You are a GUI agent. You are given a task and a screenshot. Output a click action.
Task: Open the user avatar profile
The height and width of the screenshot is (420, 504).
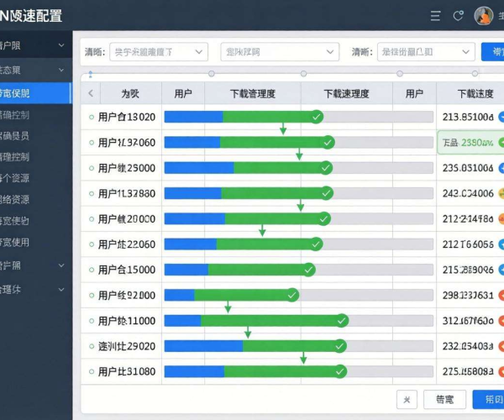tap(484, 15)
